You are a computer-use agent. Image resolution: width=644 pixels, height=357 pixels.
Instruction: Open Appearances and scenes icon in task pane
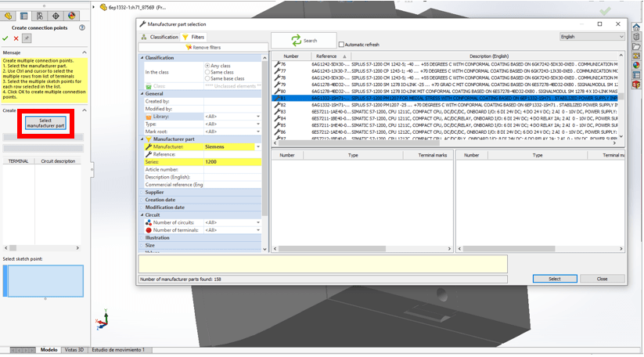tap(636, 65)
